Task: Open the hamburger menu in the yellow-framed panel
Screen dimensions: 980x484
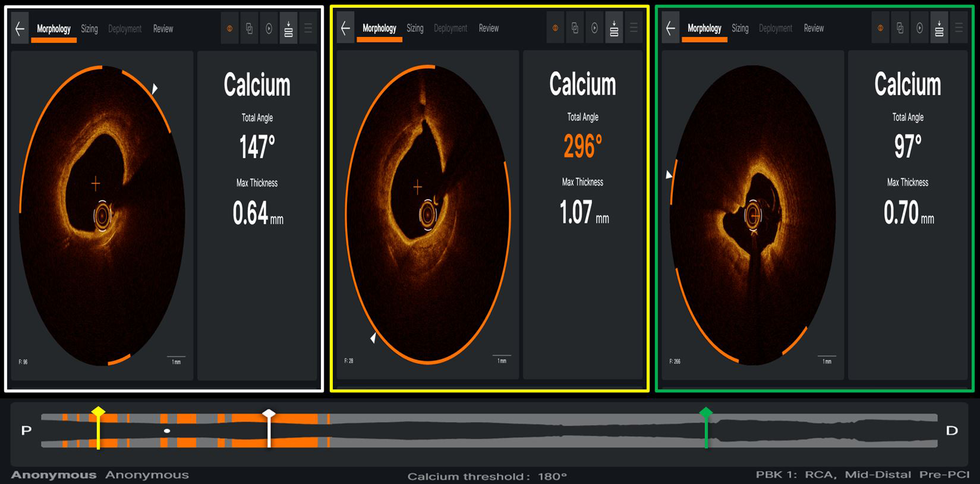Action: [x=634, y=29]
